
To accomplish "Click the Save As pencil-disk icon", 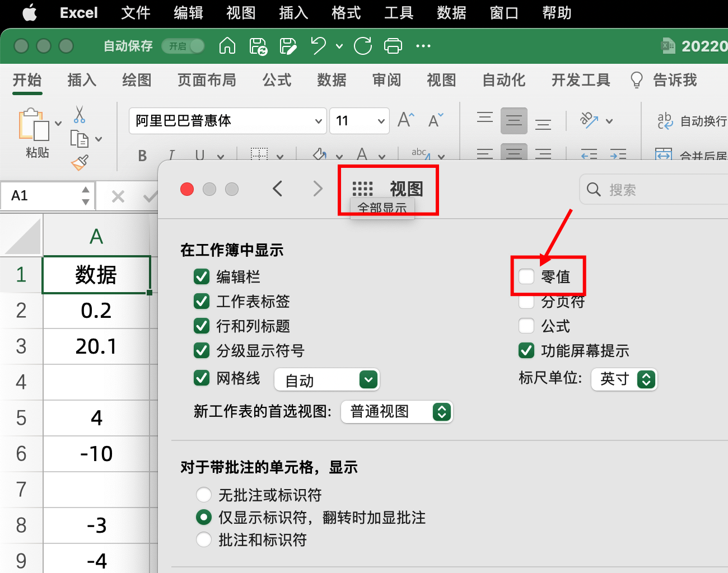I will point(288,46).
